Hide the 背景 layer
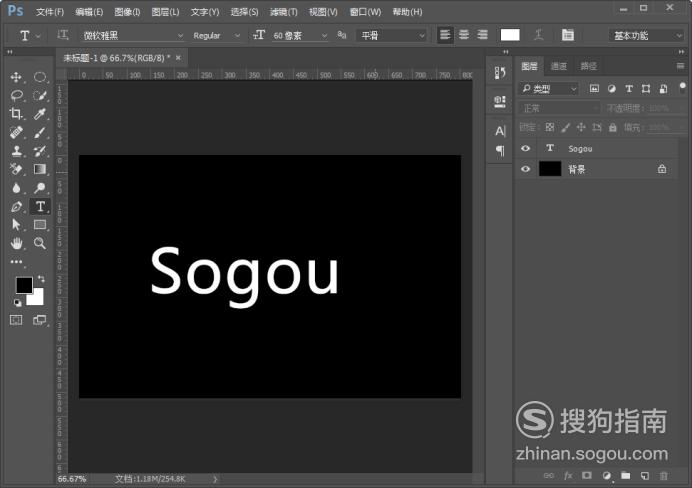The image size is (692, 488). [x=525, y=169]
